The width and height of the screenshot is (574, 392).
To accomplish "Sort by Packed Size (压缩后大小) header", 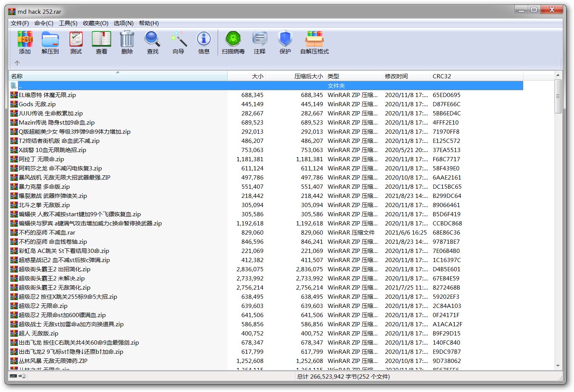I will (296, 76).
